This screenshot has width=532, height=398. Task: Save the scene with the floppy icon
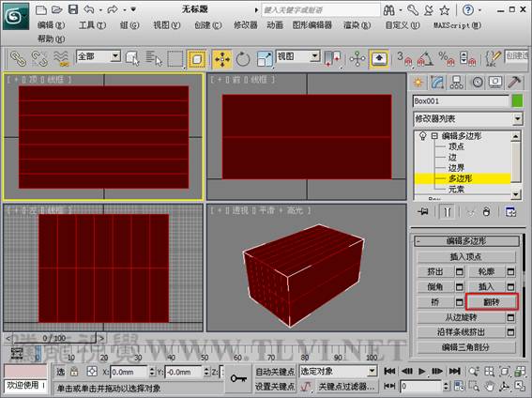[x=73, y=9]
